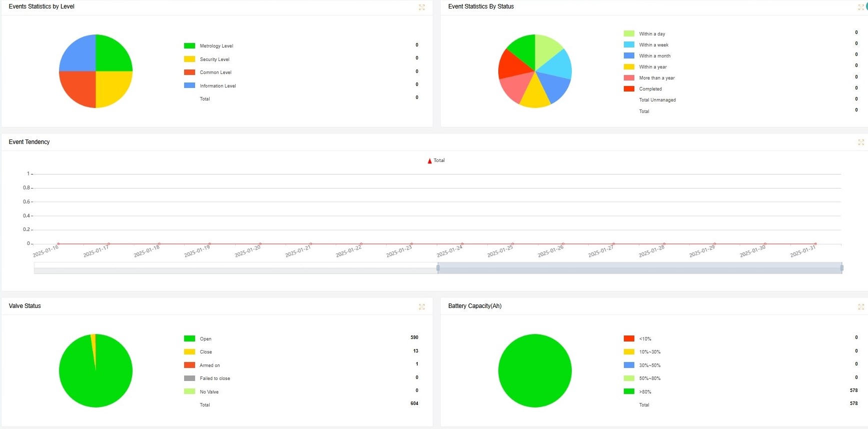The image size is (868, 429).
Task: Click the red Total triangle legend icon
Action: click(430, 161)
